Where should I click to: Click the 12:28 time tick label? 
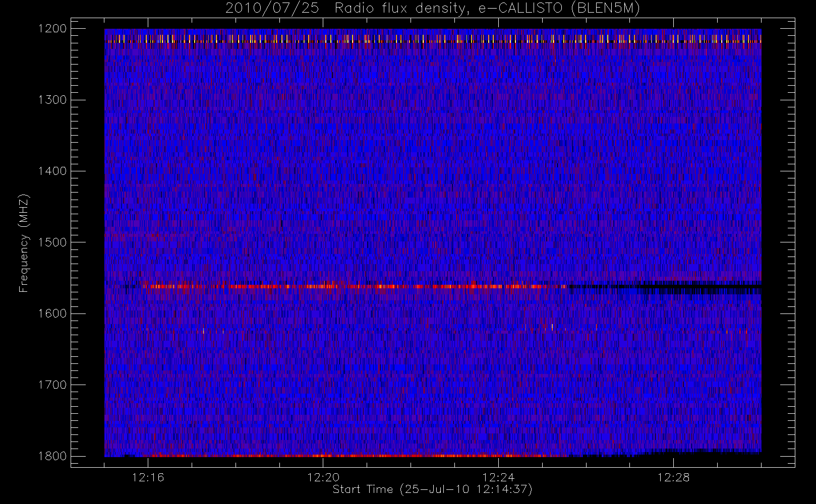(674, 477)
